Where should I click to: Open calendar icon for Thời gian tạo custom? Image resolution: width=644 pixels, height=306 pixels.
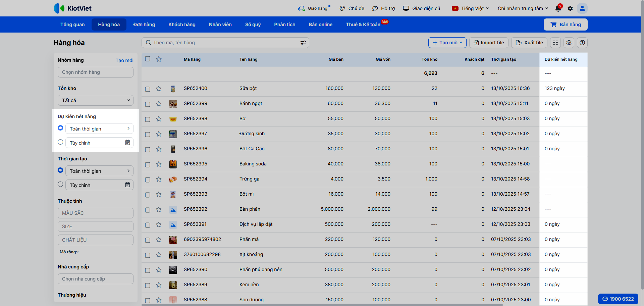[x=127, y=185]
